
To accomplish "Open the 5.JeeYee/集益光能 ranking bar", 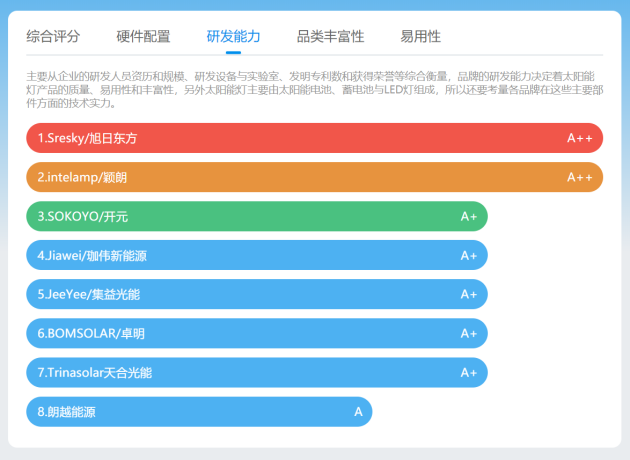I will (257, 294).
